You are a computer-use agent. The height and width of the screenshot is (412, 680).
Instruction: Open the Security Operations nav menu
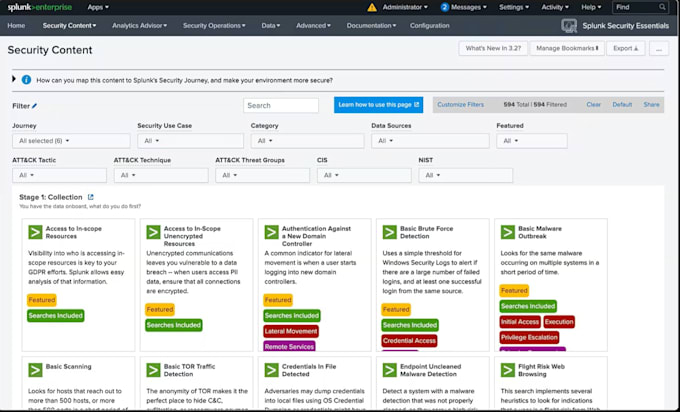[214, 26]
